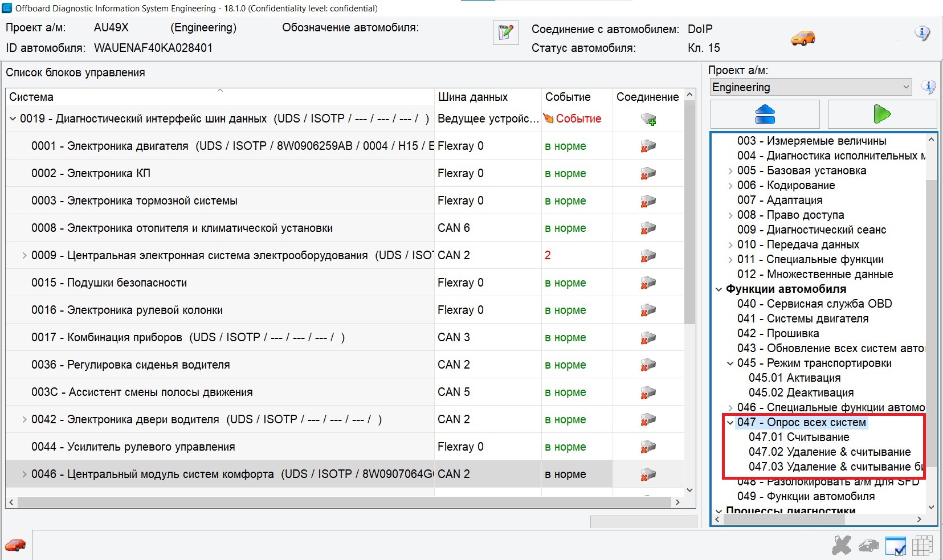Click the red car icon at bottom left

(x=15, y=545)
